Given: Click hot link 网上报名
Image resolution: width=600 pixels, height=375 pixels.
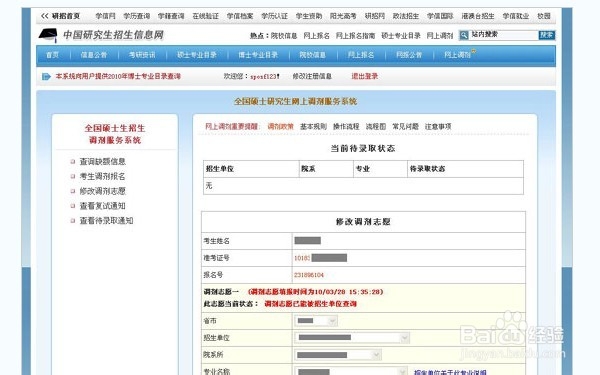Looking at the screenshot, I should pyautogui.click(x=316, y=36).
